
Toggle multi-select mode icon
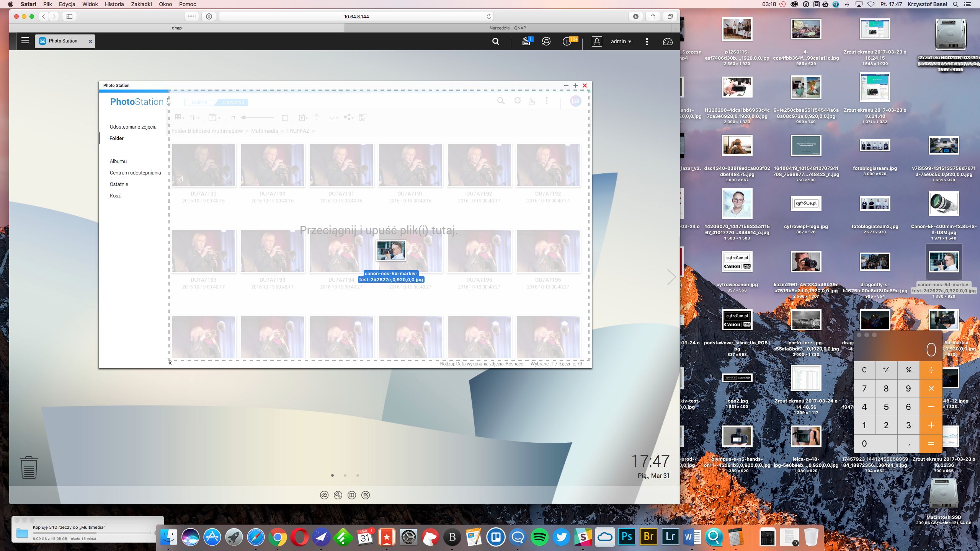point(362,117)
